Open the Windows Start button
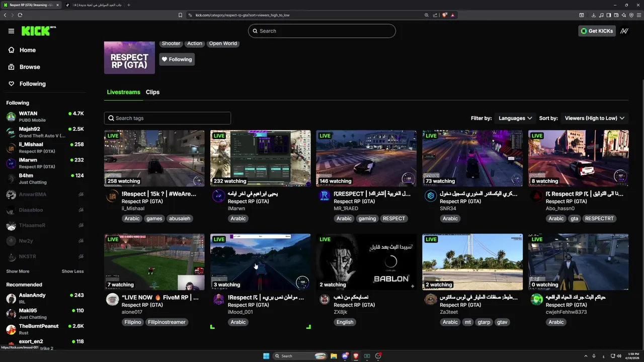Screen dimensions: 644x362 pyautogui.click(x=266, y=356)
